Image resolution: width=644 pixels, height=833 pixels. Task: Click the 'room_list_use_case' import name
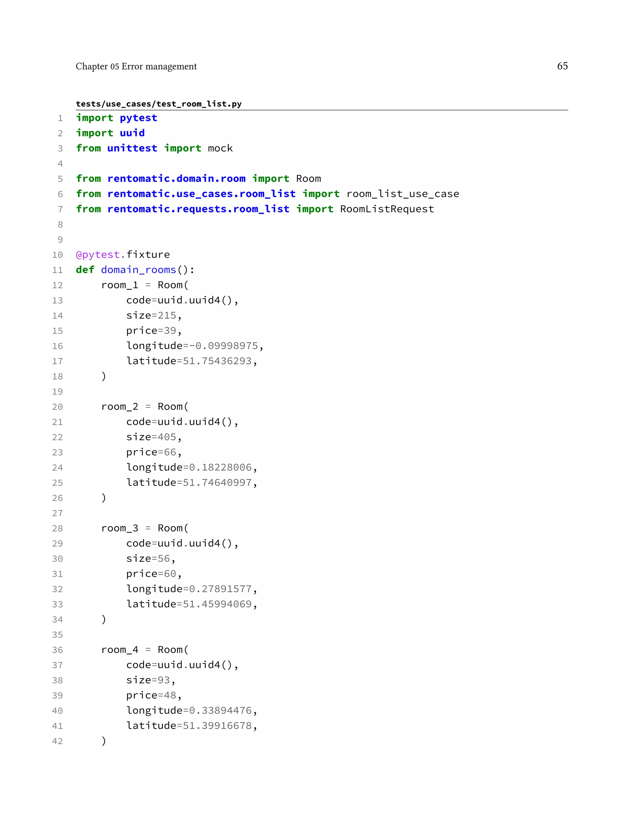click(403, 194)
